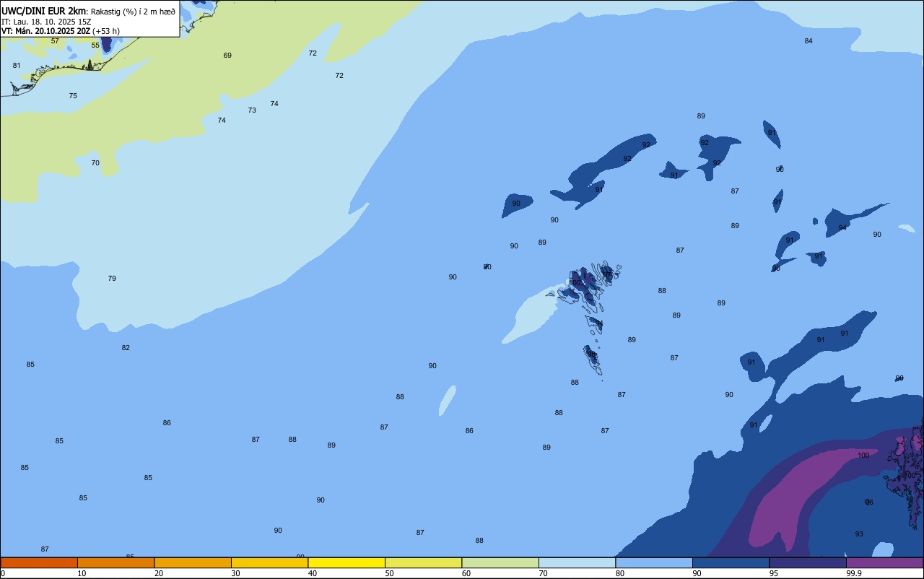Select the bright yellow 40–50 legend swatch
This screenshot has height=579, width=924.
coord(346,562)
